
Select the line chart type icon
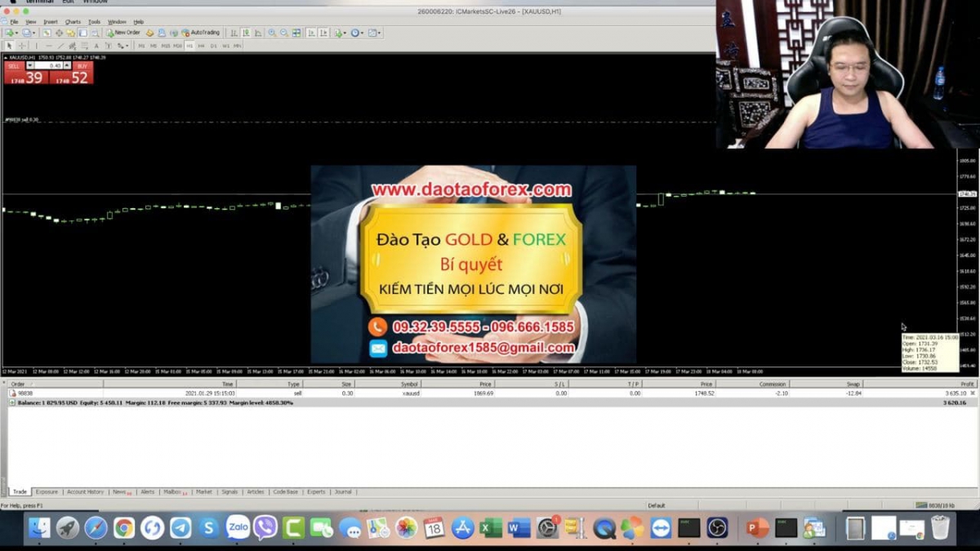point(258,33)
